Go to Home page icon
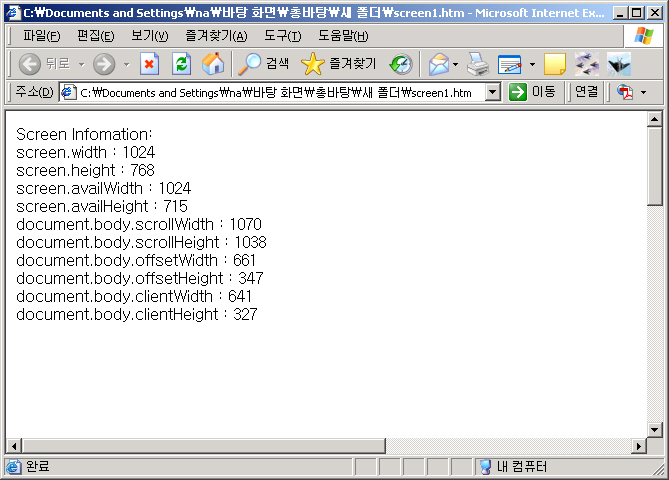Image resolution: width=669 pixels, height=480 pixels. [x=213, y=64]
